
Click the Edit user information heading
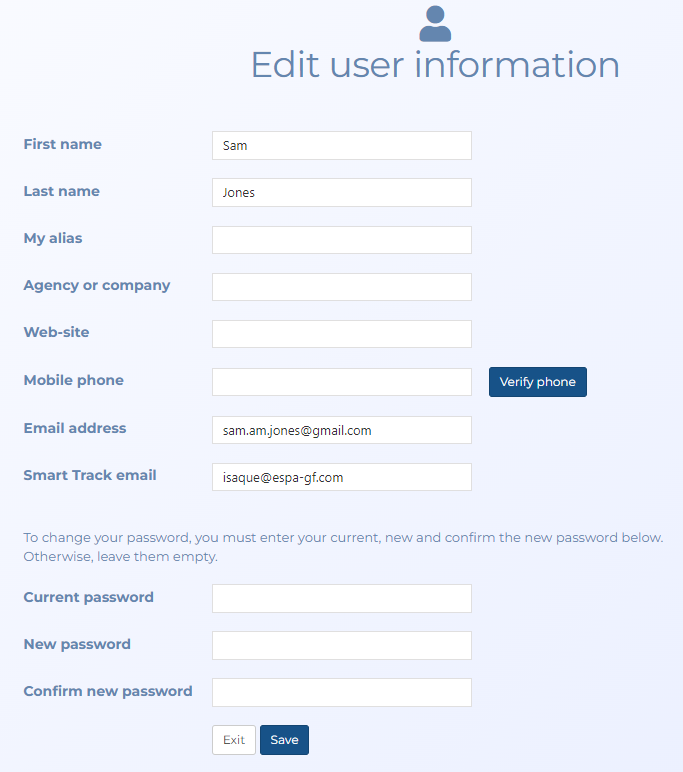[x=435, y=65]
